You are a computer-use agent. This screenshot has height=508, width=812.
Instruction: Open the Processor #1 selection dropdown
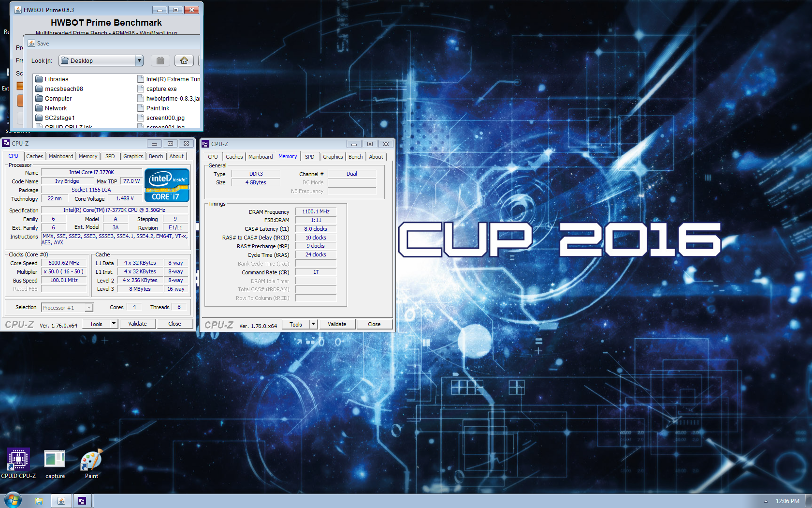pyautogui.click(x=89, y=307)
